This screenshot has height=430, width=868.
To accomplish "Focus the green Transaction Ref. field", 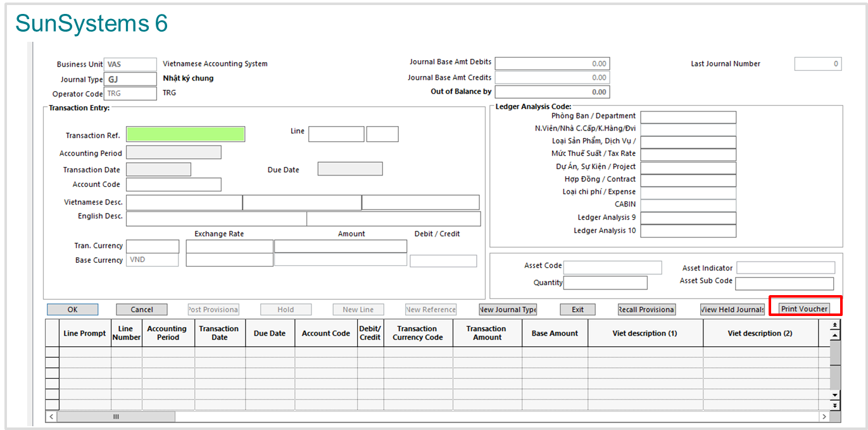I will (186, 134).
